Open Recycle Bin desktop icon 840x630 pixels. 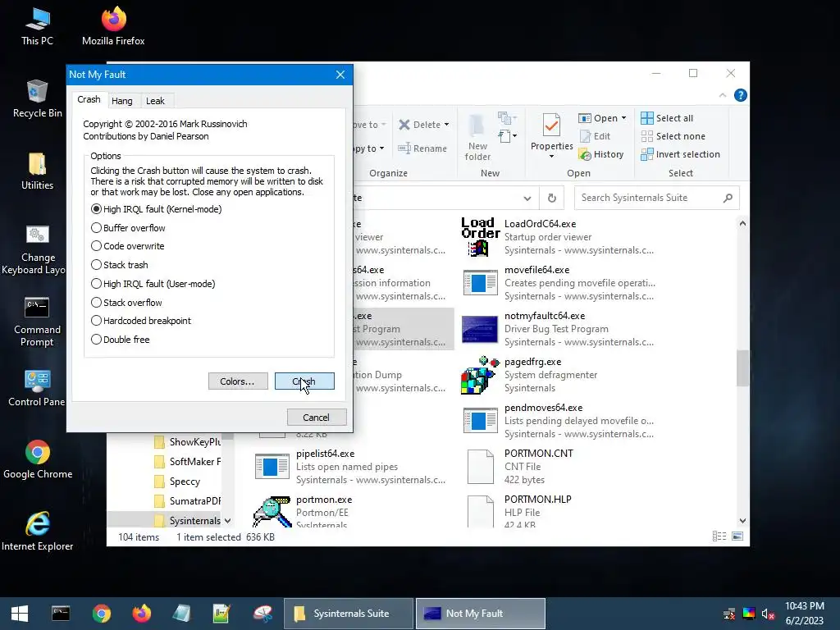(x=37, y=99)
